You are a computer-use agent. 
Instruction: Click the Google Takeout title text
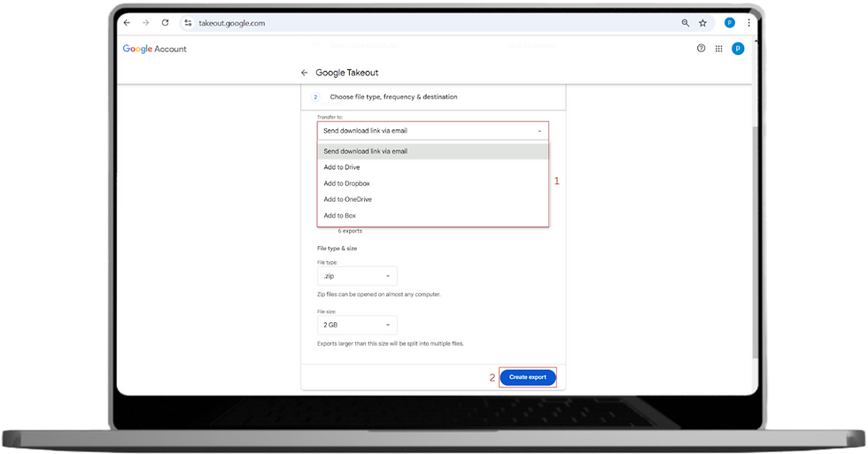pos(347,73)
